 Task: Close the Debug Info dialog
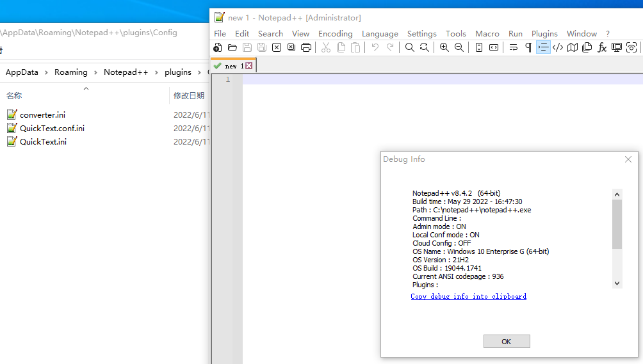tap(628, 159)
